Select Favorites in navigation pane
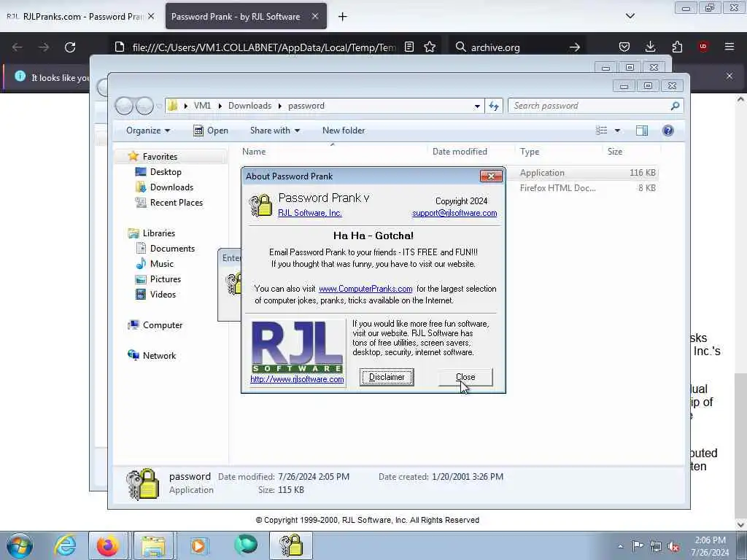 coord(160,157)
